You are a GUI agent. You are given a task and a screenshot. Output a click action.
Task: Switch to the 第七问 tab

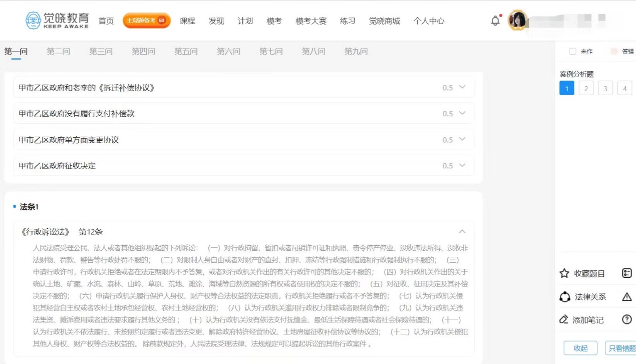271,52
